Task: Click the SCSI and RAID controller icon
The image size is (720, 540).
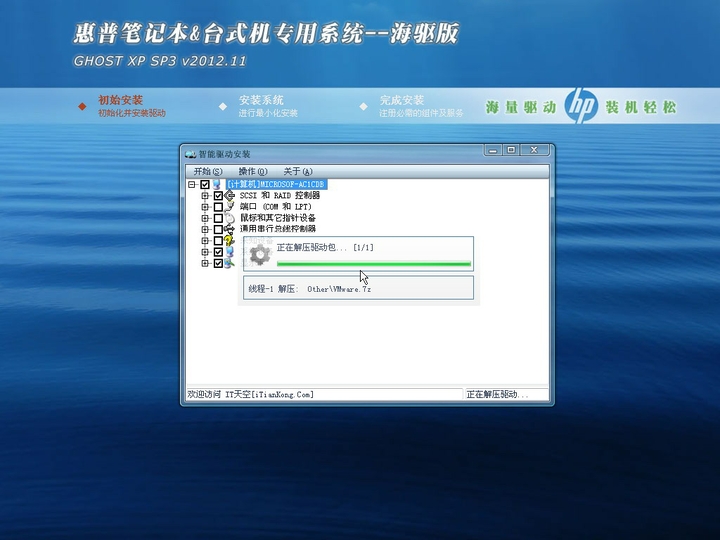Action: click(x=229, y=196)
